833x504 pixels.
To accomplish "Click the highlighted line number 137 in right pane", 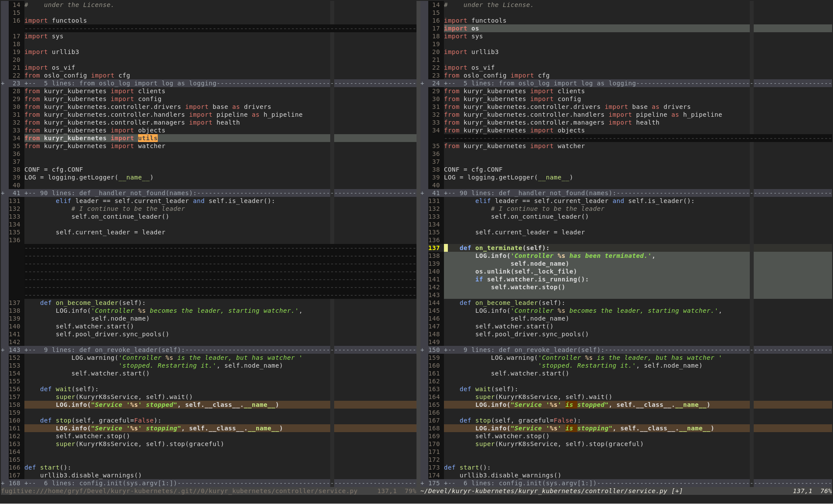I will click(x=434, y=248).
